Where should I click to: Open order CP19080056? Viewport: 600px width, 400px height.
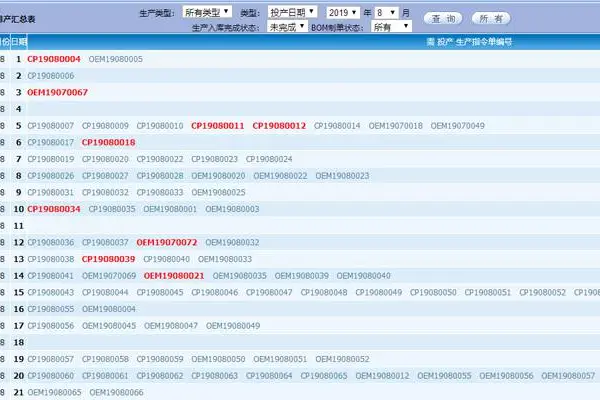point(51,326)
